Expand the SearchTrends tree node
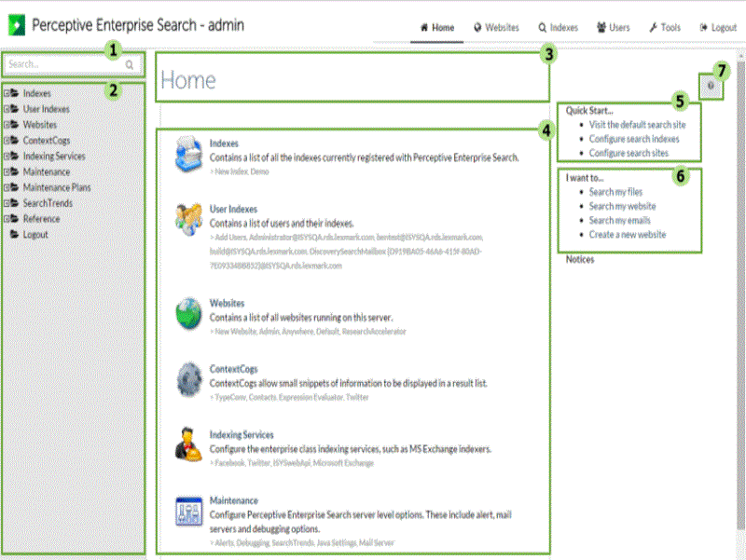The height and width of the screenshot is (560, 746). (7, 203)
